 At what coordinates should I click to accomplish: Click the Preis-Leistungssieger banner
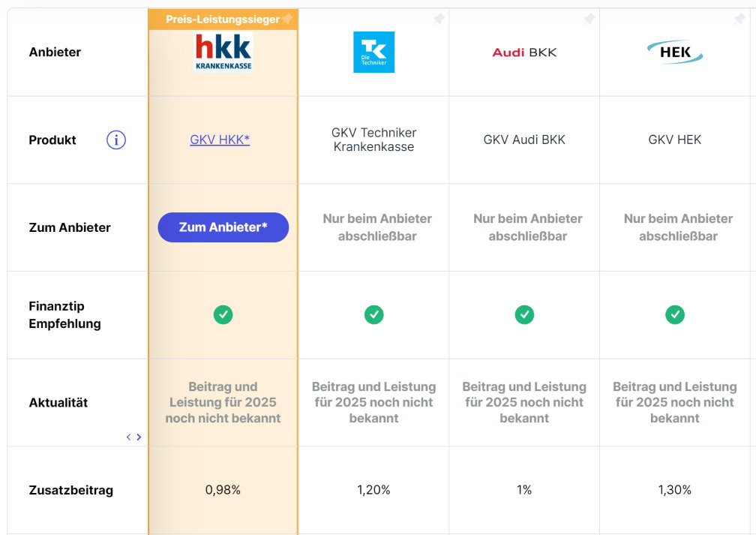coord(223,20)
